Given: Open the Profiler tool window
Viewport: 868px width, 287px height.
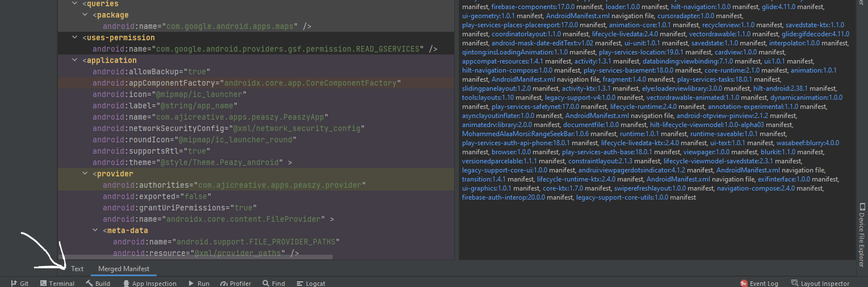Looking at the screenshot, I should pos(236,283).
